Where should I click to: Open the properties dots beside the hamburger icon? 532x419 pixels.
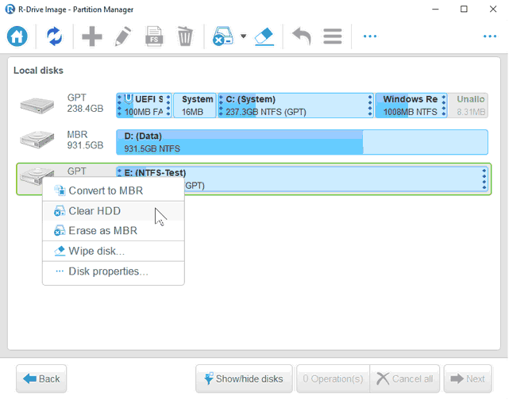point(370,36)
